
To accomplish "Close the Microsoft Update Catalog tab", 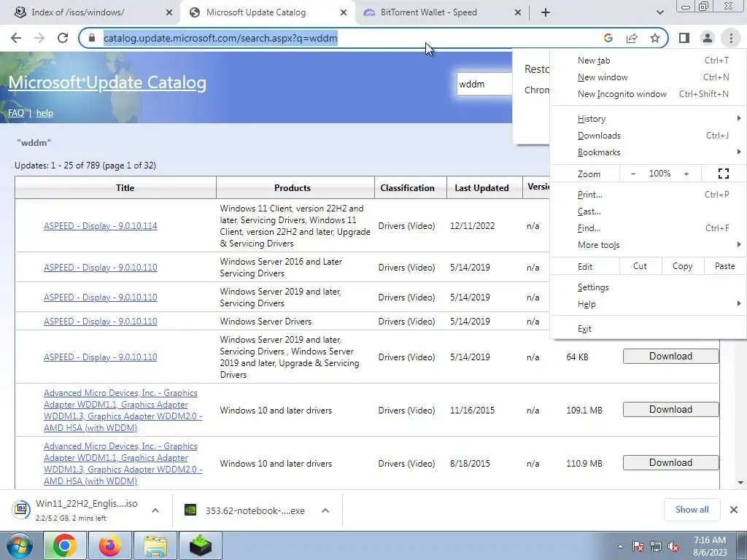I will (344, 13).
